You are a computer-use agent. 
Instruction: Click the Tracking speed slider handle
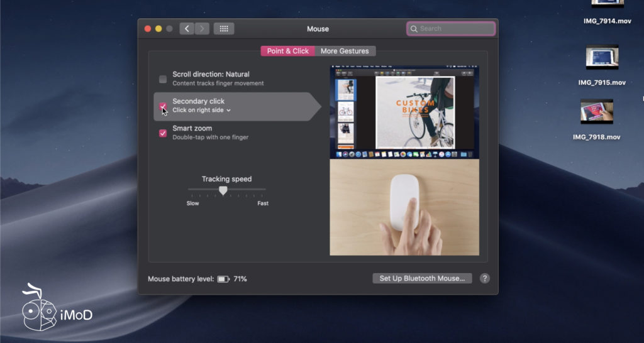[x=223, y=190]
